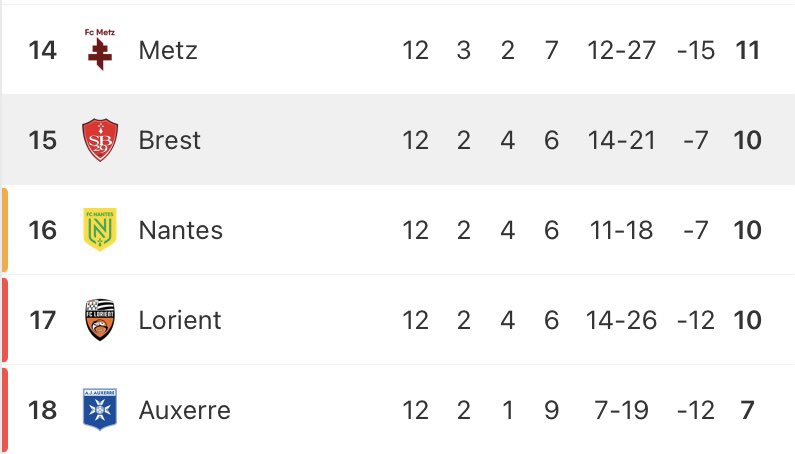Click the orange playoff marker beside Nantes

tap(4, 230)
